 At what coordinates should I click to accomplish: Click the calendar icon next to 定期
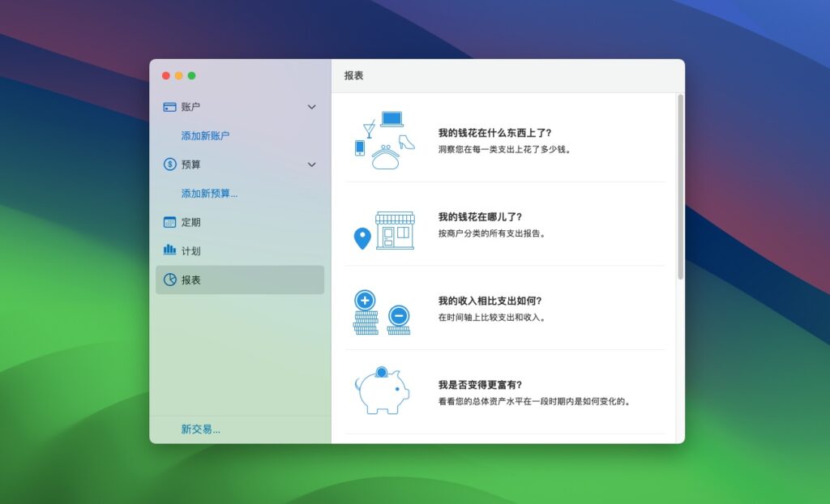[x=169, y=222]
